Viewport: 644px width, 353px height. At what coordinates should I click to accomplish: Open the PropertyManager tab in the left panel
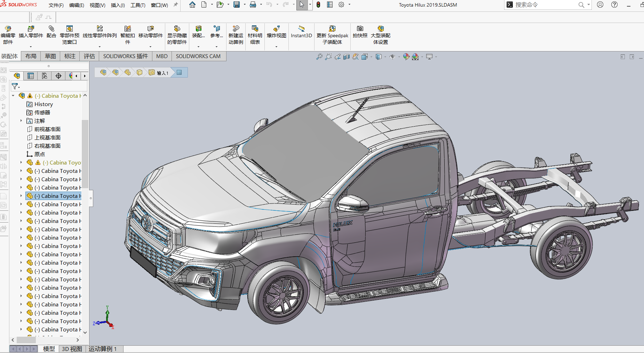pos(31,76)
